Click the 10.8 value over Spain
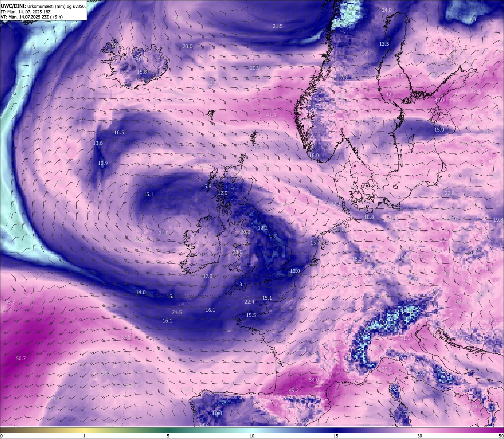504x439 pixels. coord(217,413)
